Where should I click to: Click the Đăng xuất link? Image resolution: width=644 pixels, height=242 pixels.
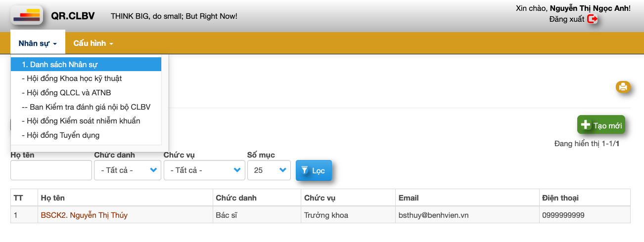[x=566, y=19]
